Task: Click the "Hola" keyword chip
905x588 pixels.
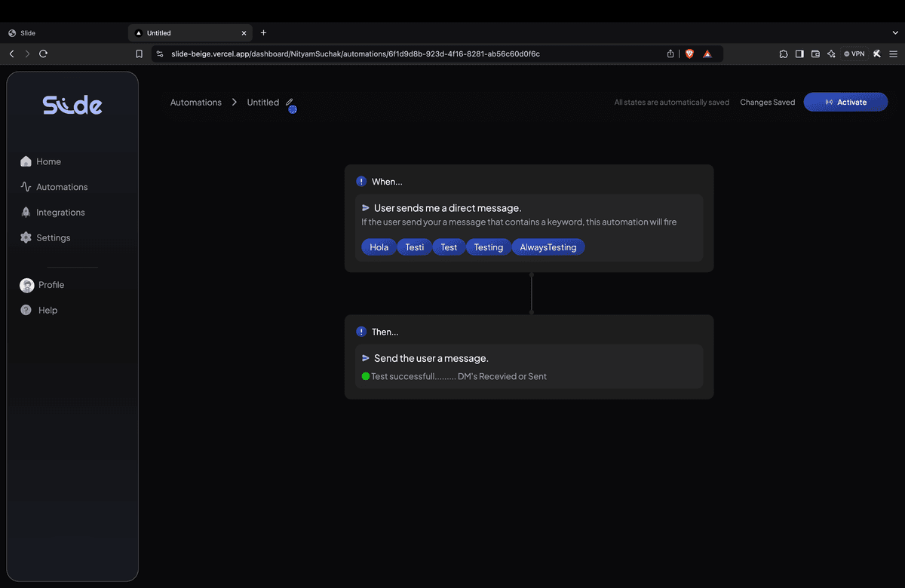Action: [x=378, y=247]
